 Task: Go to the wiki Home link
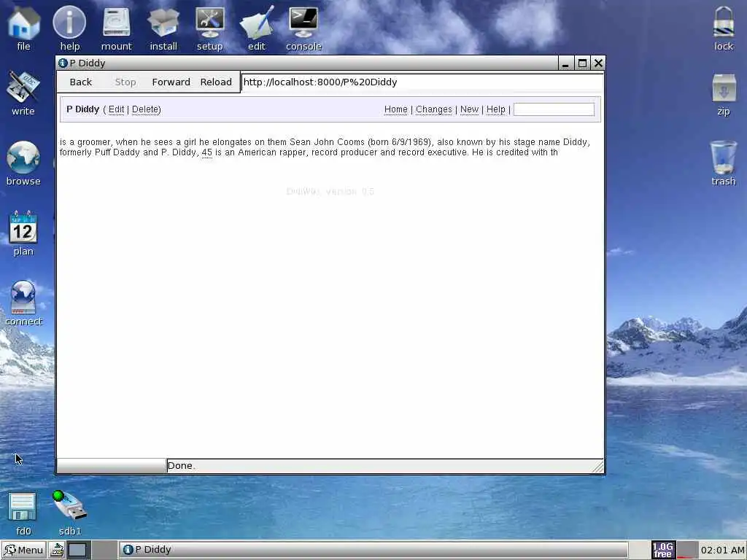[x=396, y=109]
